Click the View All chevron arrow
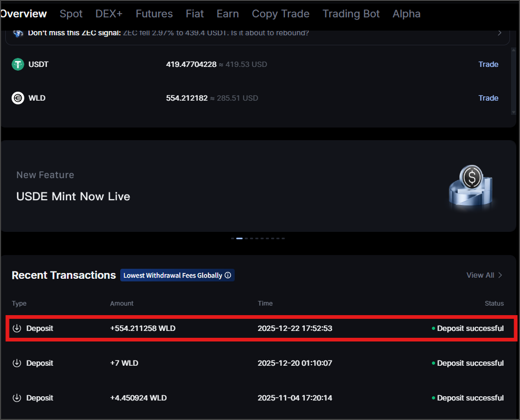The image size is (520, 420). tap(500, 275)
